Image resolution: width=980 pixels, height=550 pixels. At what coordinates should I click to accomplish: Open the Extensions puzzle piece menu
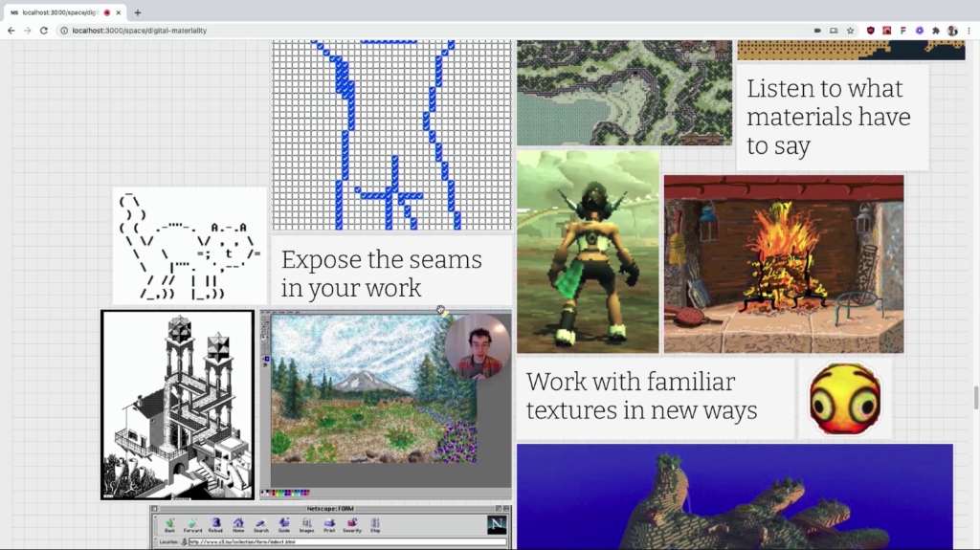(x=936, y=30)
